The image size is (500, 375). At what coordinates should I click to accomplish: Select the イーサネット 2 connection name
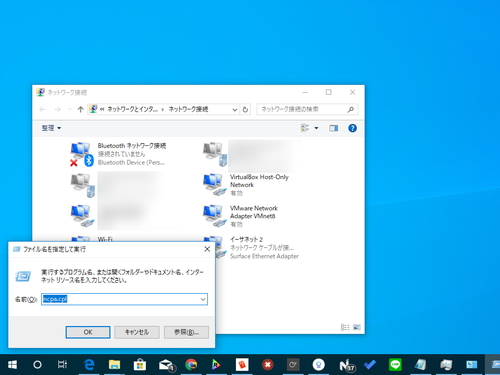[246, 239]
